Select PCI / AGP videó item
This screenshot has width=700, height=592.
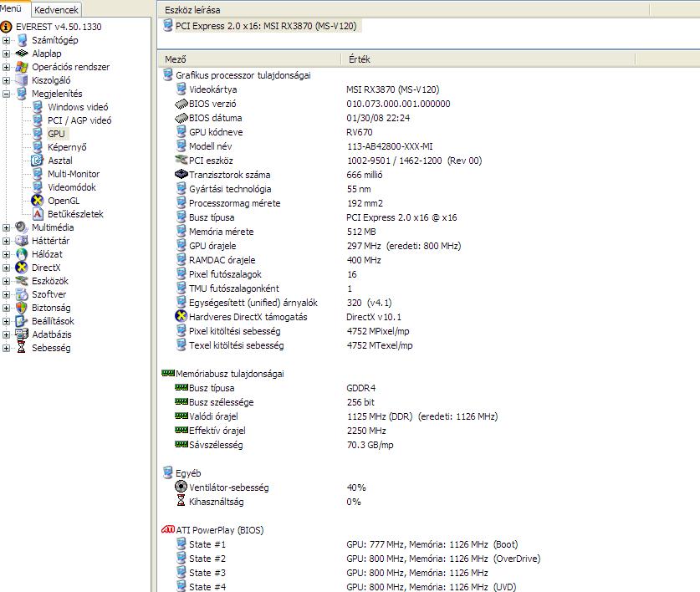click(x=79, y=120)
